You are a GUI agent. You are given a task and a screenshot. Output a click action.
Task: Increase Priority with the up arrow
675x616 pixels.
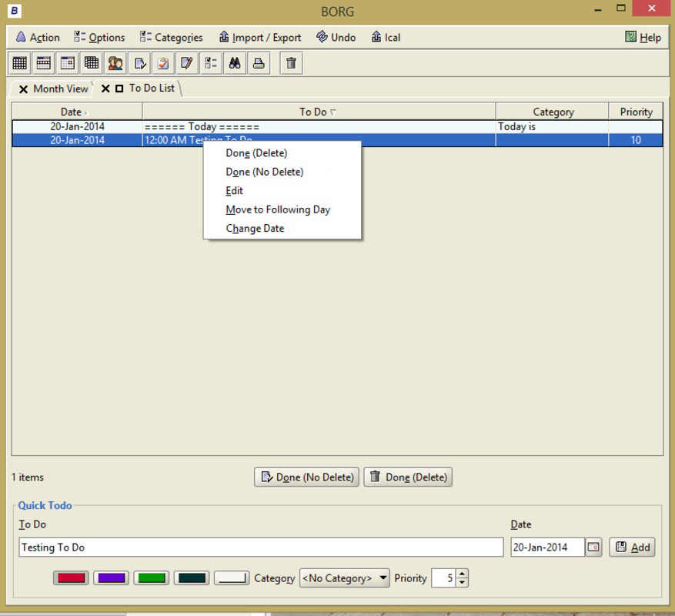click(462, 574)
